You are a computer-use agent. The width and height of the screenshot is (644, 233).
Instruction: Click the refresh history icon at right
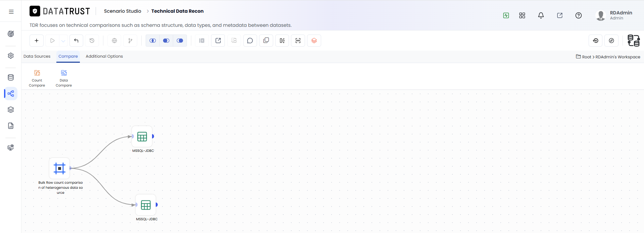596,41
